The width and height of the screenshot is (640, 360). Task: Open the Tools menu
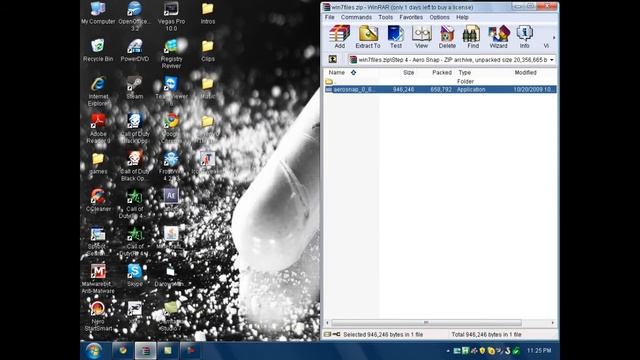pyautogui.click(x=385, y=17)
